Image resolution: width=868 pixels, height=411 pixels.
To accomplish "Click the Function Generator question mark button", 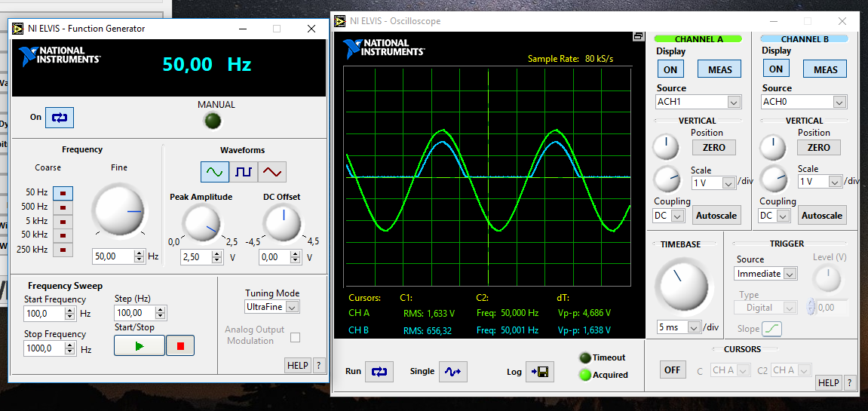I will 318,366.
